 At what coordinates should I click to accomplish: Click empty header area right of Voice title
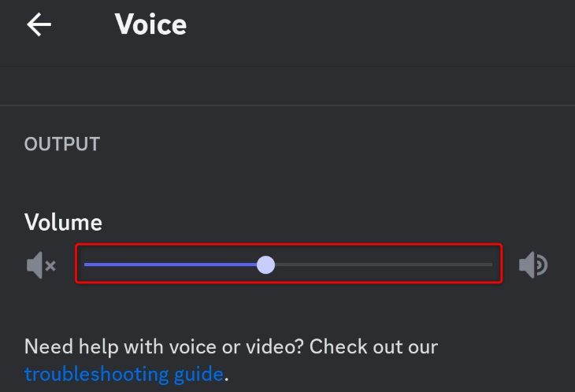pos(378,24)
